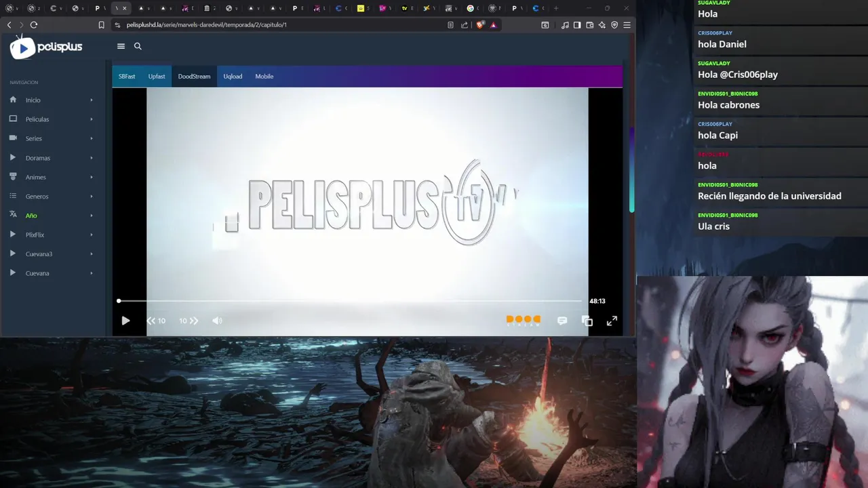This screenshot has height=488, width=868.
Task: Select the DoodStream server tab
Action: point(194,77)
